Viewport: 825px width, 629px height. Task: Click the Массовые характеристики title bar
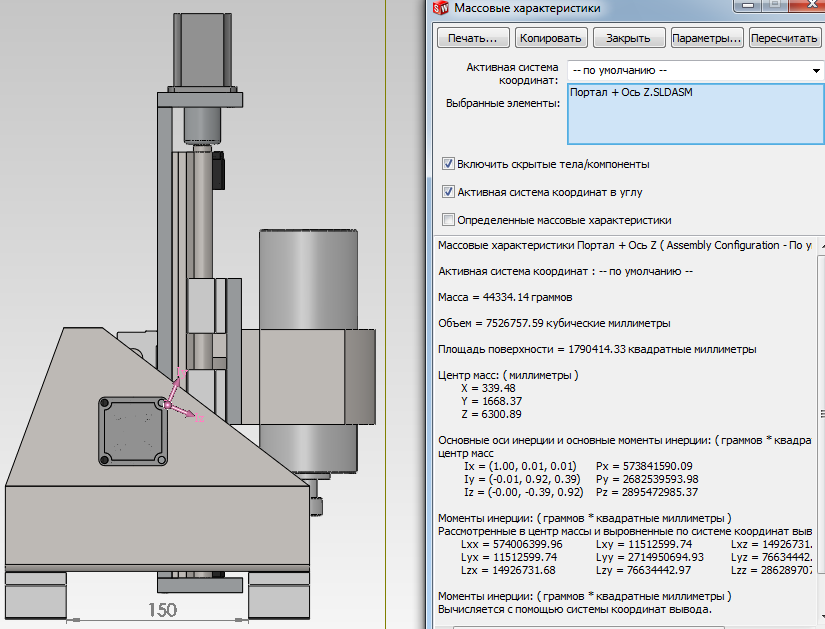600,9
